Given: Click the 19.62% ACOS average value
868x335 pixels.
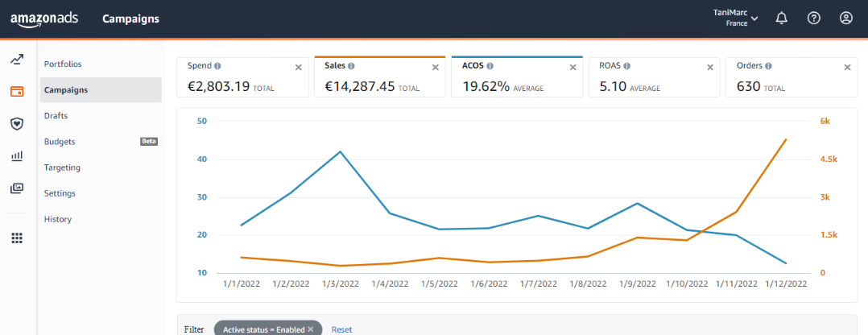Looking at the screenshot, I should [486, 87].
